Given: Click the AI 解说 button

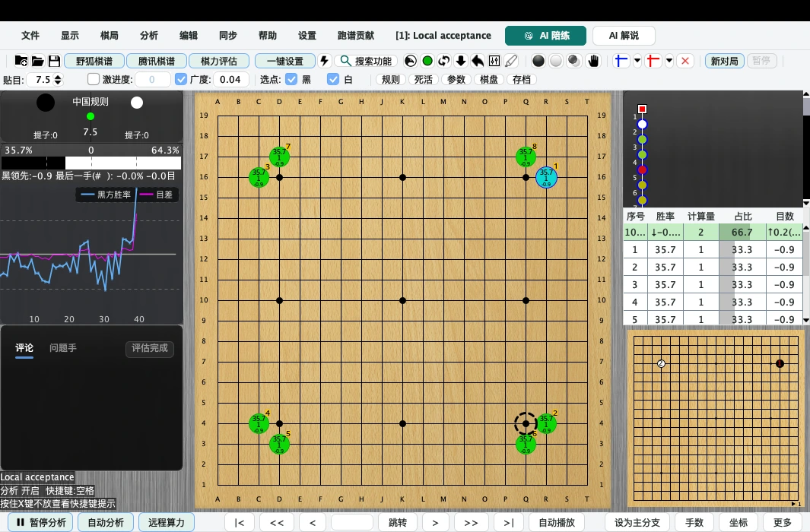Looking at the screenshot, I should click(x=624, y=36).
